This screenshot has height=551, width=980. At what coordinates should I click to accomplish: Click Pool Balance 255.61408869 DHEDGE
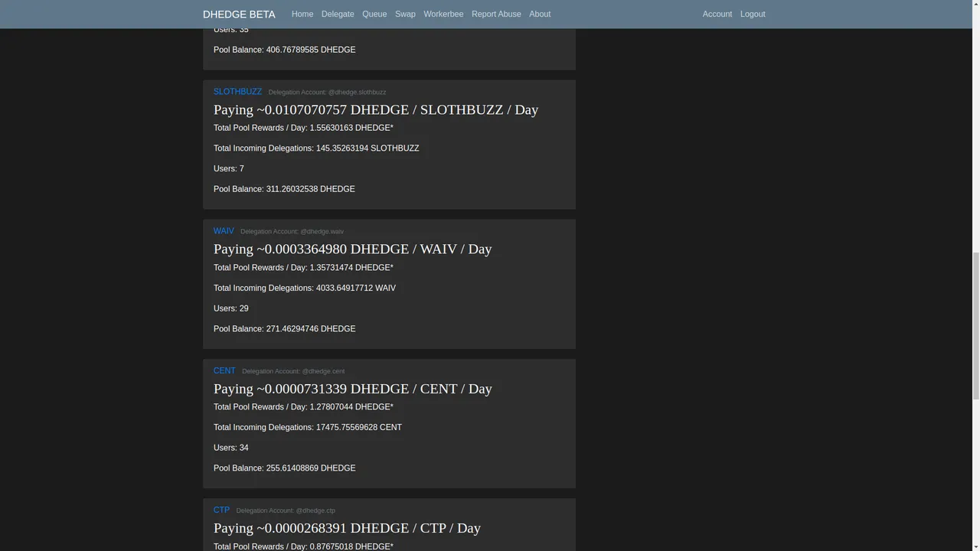coord(285,468)
